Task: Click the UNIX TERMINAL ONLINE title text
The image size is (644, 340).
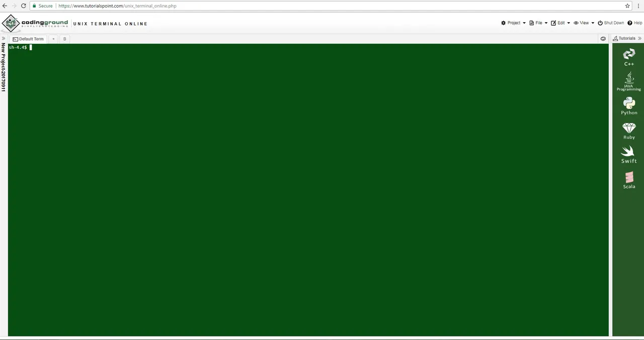Action: click(111, 24)
